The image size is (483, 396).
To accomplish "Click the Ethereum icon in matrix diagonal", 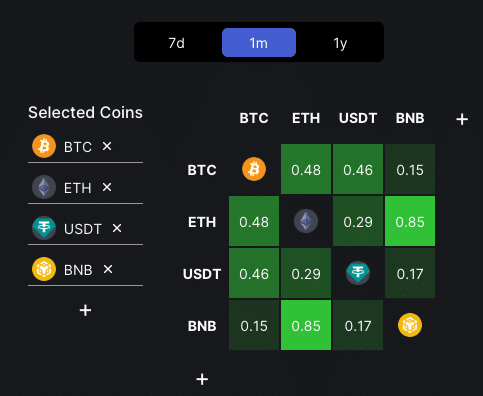I will (306, 221).
